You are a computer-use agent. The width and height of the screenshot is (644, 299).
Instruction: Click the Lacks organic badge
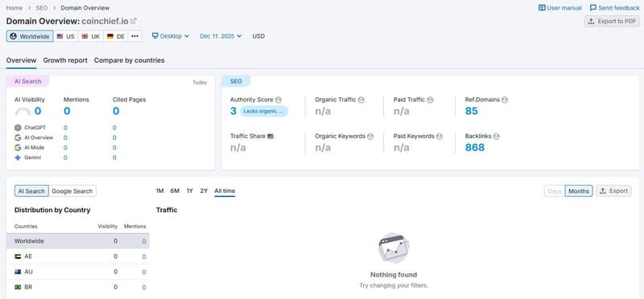point(264,111)
